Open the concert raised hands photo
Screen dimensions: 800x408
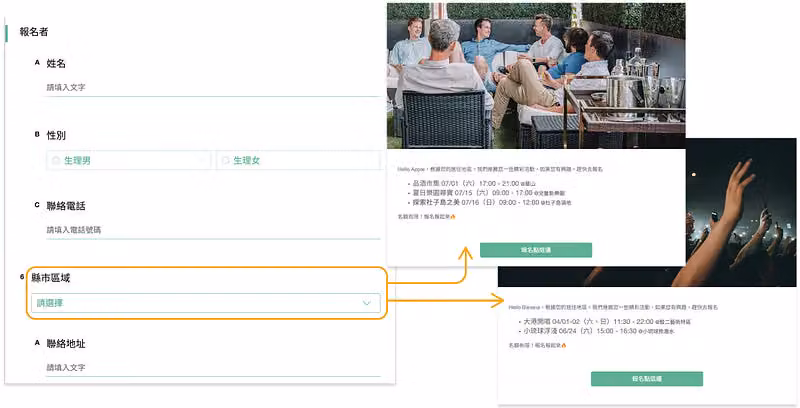[742, 212]
